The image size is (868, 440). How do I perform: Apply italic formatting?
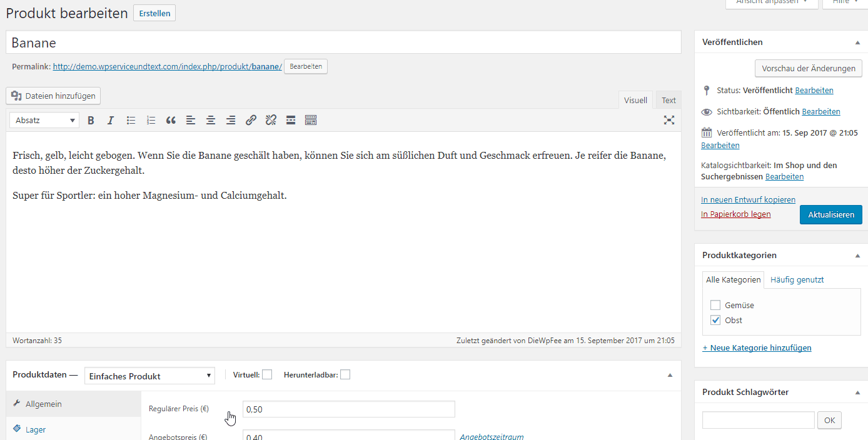coord(111,119)
